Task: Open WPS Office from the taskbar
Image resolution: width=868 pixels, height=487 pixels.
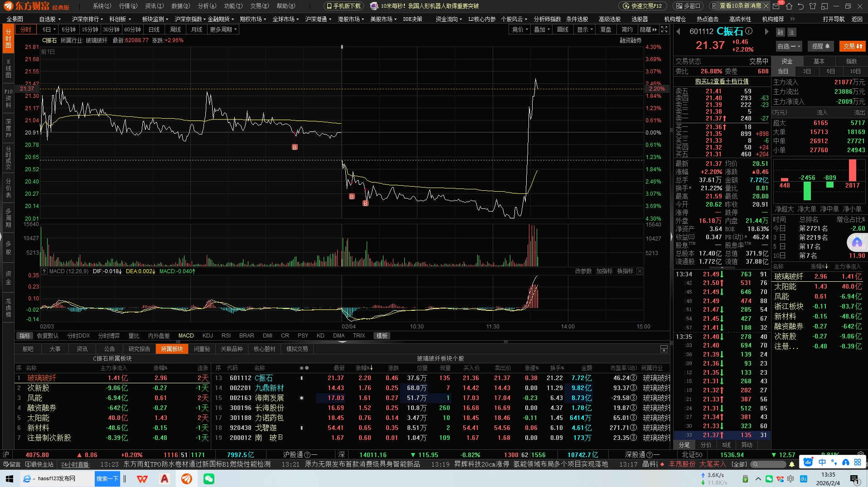Action: pyautogui.click(x=142, y=479)
